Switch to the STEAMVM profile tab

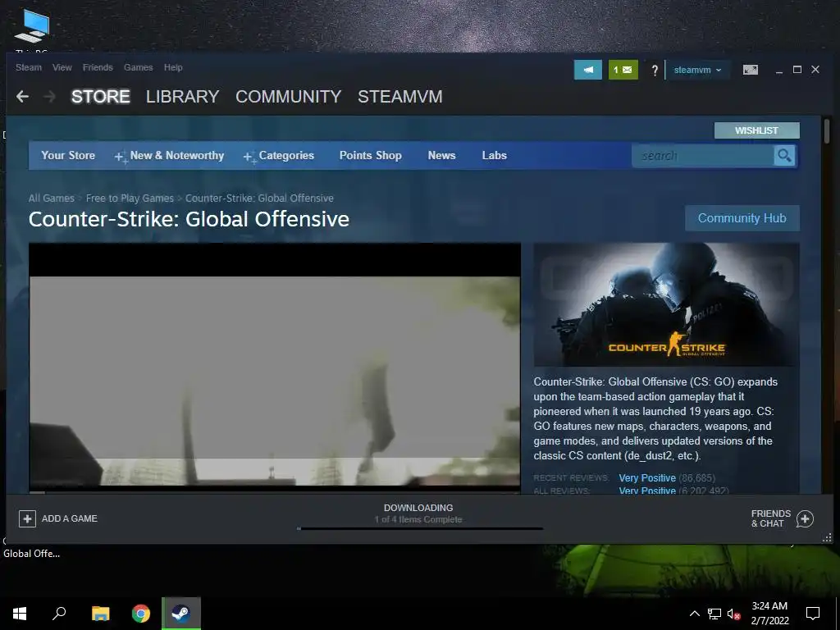(400, 97)
